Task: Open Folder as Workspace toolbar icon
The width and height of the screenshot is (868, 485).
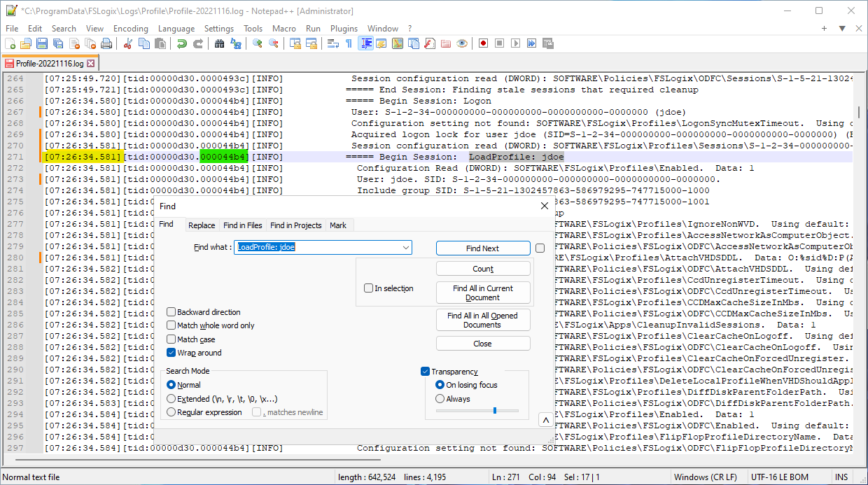Action: pyautogui.click(x=446, y=43)
